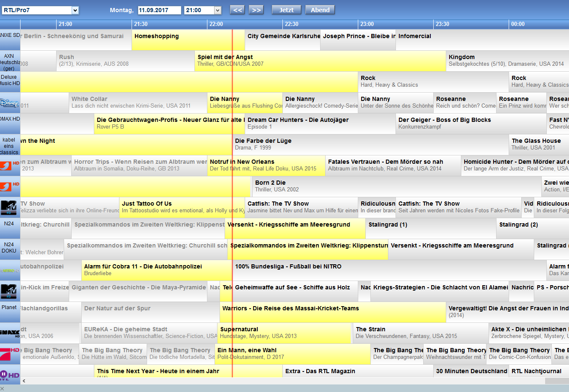Click the horizontal scrollbar left arrow

tap(24, 381)
